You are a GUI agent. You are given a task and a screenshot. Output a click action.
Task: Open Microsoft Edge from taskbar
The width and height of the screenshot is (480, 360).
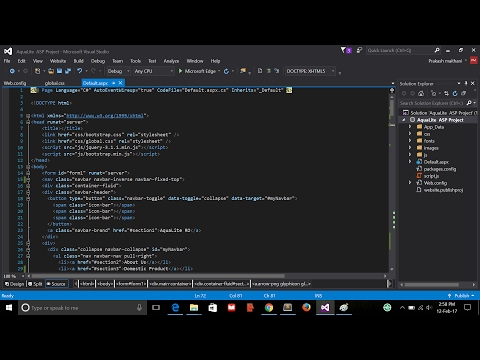pyautogui.click(x=175, y=308)
